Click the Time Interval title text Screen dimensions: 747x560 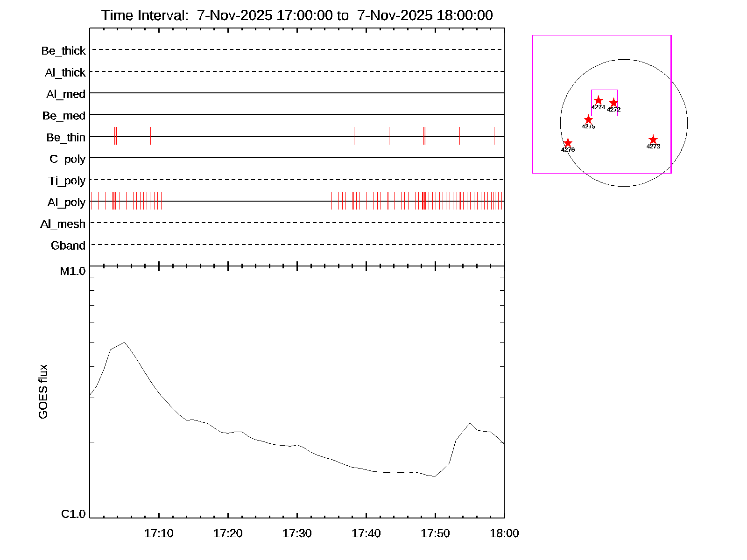[297, 15]
